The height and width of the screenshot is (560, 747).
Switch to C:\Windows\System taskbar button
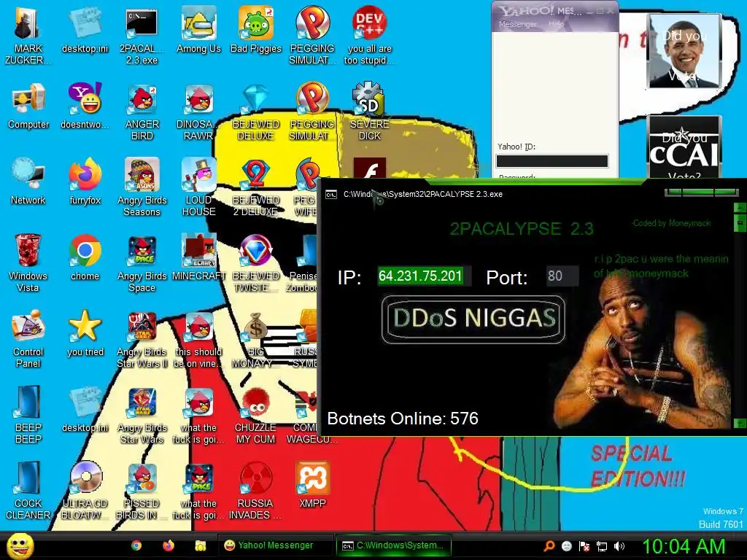[x=393, y=545]
